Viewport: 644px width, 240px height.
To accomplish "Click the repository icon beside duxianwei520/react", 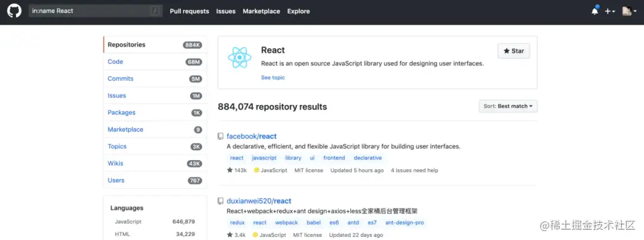I will click(221, 201).
